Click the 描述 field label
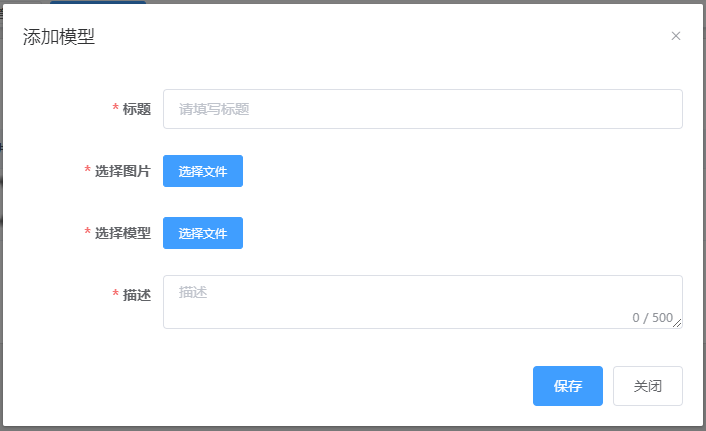Viewport: 706px width, 431px height. coord(137,295)
